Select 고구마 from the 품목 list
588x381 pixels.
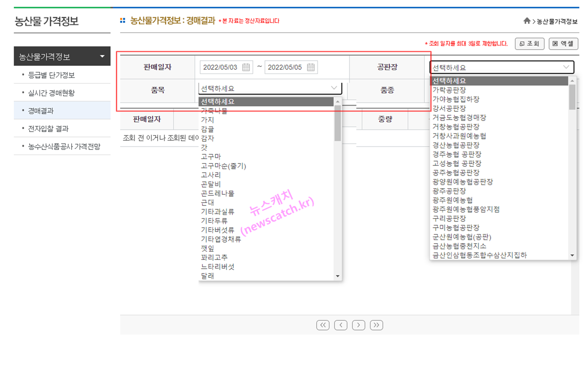click(x=211, y=157)
